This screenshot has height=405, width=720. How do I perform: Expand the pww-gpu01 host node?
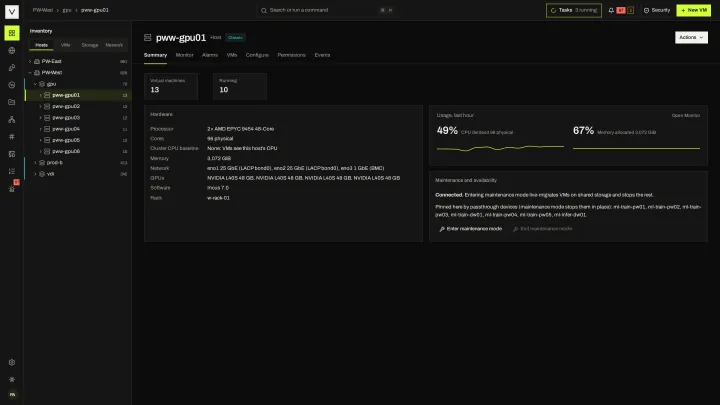[40, 95]
